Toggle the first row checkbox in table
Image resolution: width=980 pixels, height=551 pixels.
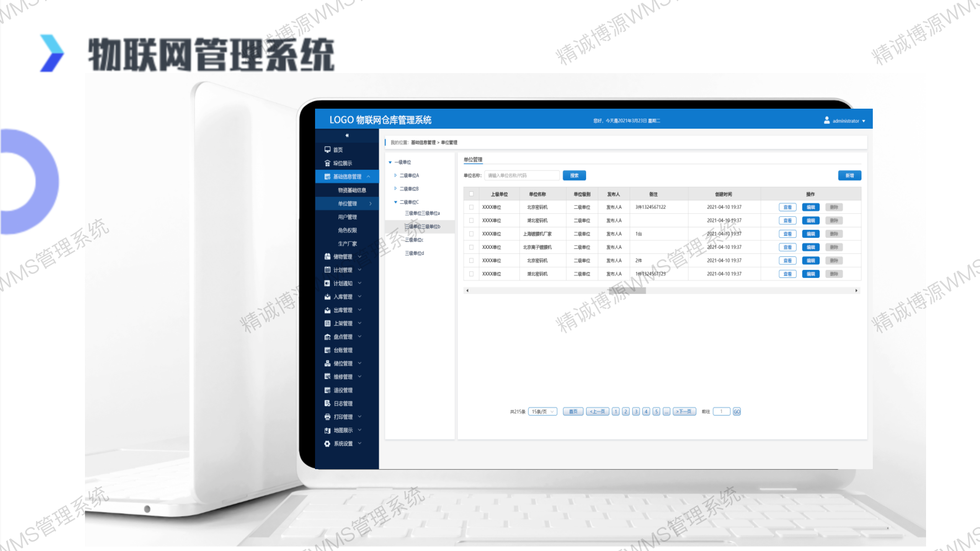tap(470, 207)
